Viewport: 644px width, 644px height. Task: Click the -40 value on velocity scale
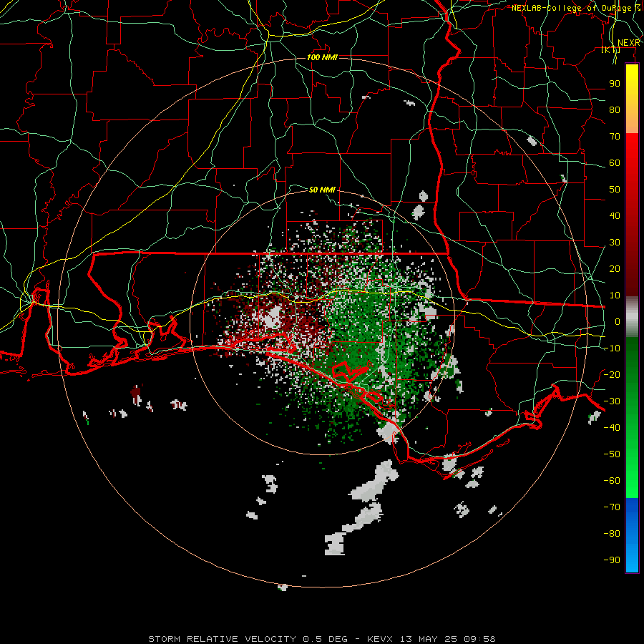click(612, 428)
